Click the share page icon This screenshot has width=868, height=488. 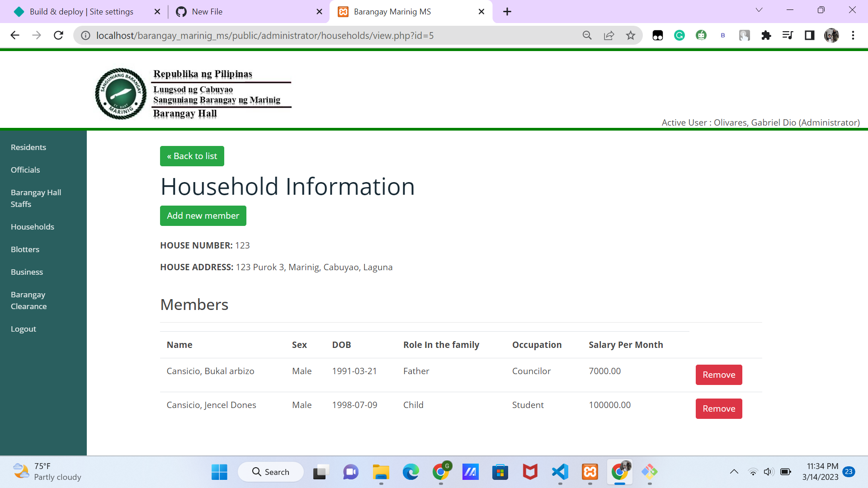click(609, 35)
